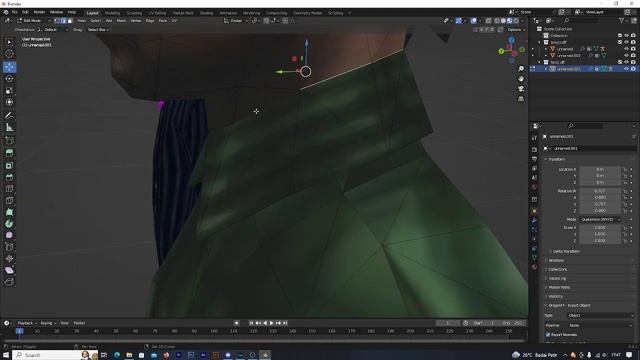Screen dimensions: 640x360
Task: Switch to the Shading workspace tab
Action: (x=206, y=13)
